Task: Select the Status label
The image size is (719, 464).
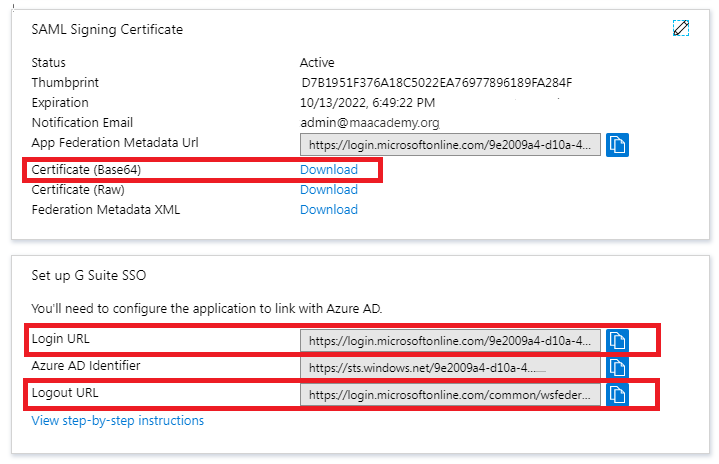Action: [48, 62]
